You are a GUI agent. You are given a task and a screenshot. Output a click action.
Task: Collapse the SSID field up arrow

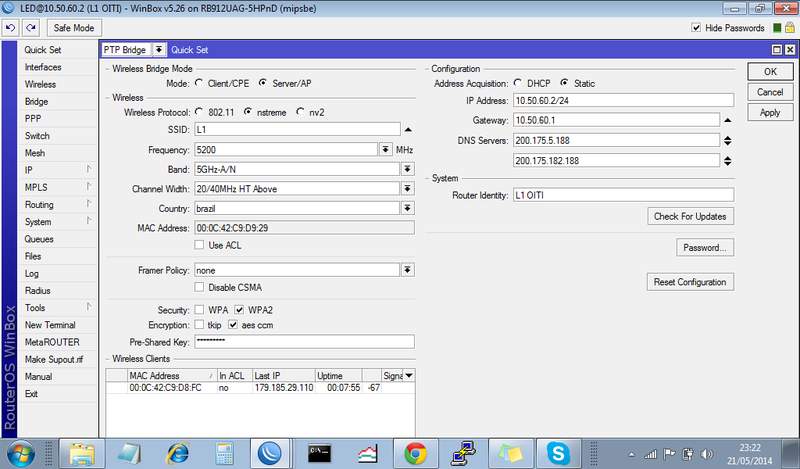[x=408, y=130]
